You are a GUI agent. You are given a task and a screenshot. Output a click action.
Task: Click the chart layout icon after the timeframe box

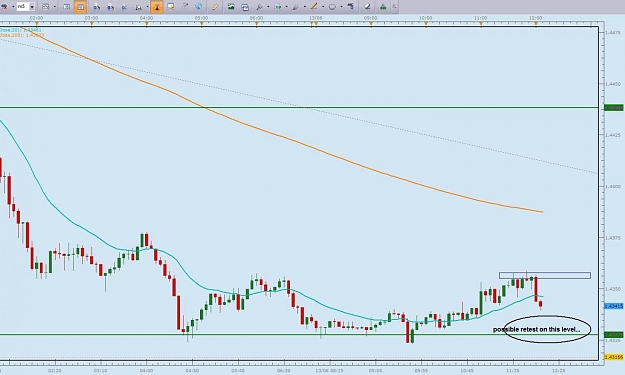click(x=46, y=7)
